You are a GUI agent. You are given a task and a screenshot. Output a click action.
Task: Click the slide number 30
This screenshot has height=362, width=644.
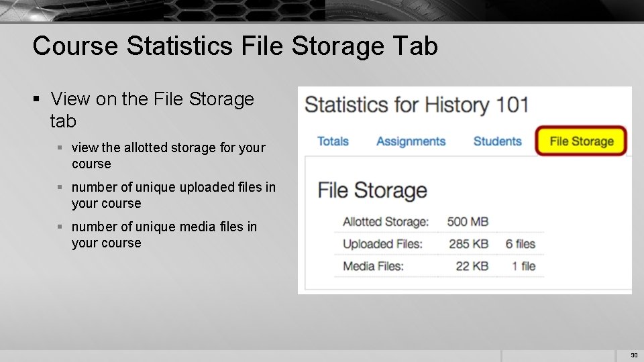634,355
